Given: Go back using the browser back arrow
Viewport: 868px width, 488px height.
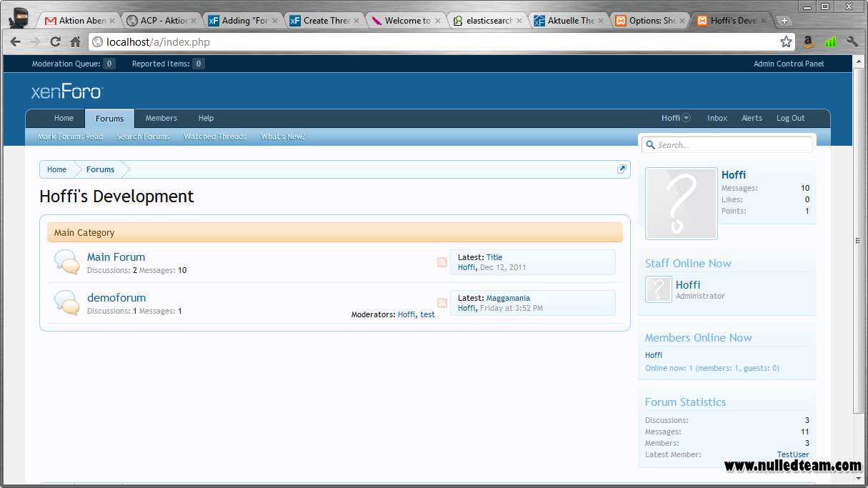Looking at the screenshot, I should pyautogui.click(x=15, y=42).
